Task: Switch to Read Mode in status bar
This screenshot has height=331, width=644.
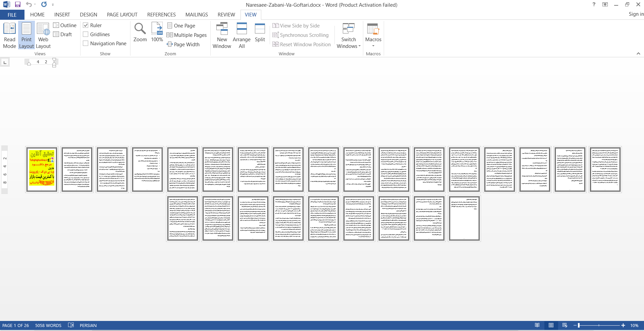Action: click(537, 325)
